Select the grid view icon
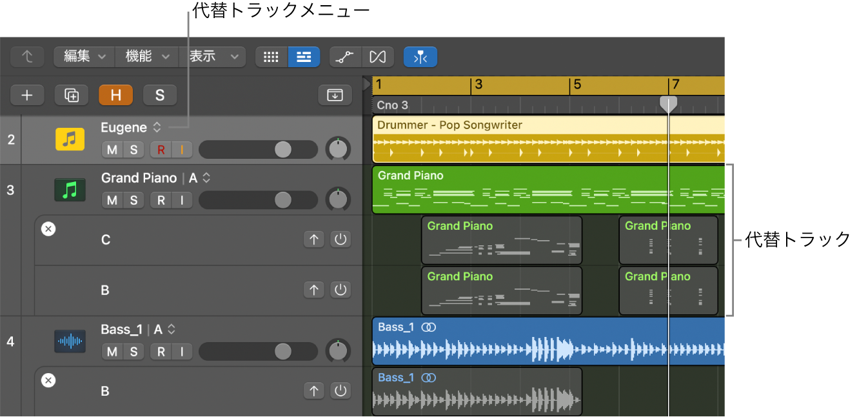Image resolution: width=868 pixels, height=417 pixels. (271, 57)
